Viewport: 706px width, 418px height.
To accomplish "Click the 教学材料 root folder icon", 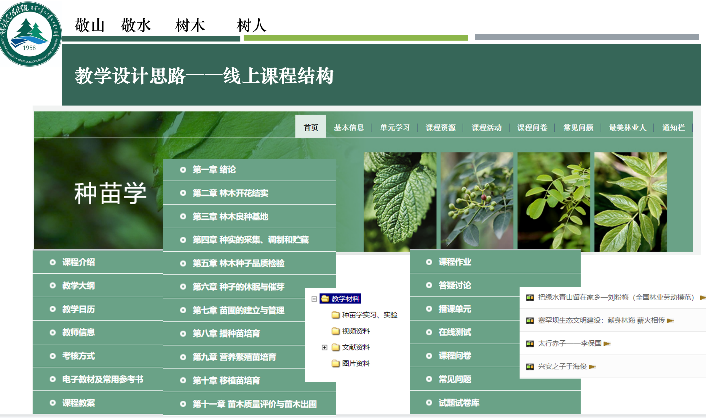I will [x=325, y=298].
